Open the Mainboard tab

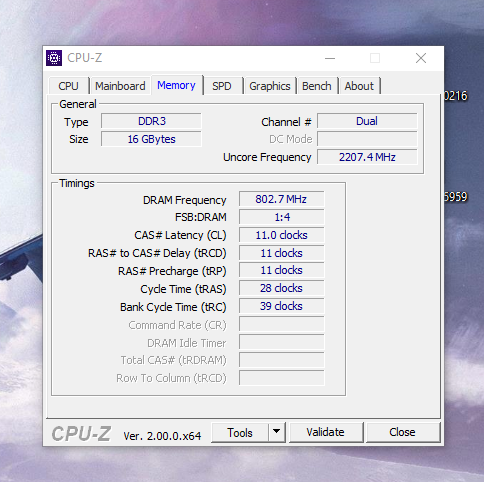[120, 86]
